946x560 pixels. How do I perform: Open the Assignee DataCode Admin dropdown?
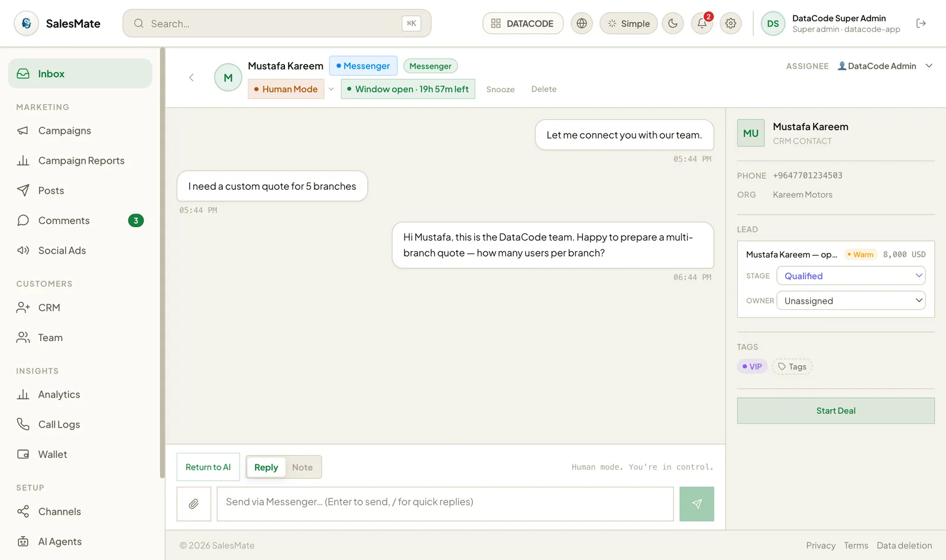(x=885, y=66)
